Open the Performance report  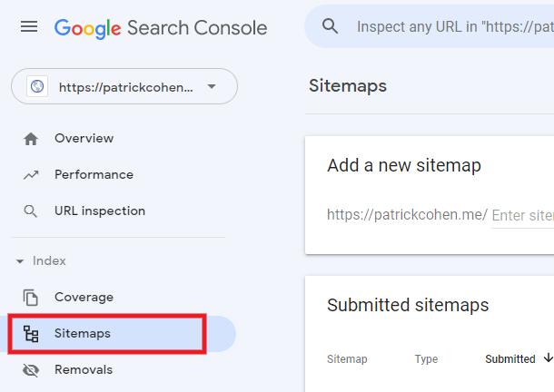click(94, 175)
